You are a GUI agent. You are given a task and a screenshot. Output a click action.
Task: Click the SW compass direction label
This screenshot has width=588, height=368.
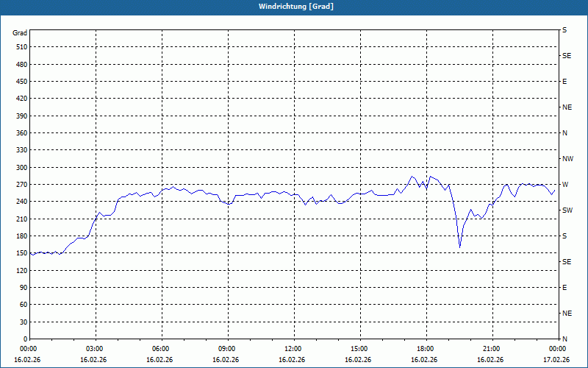pyautogui.click(x=567, y=210)
